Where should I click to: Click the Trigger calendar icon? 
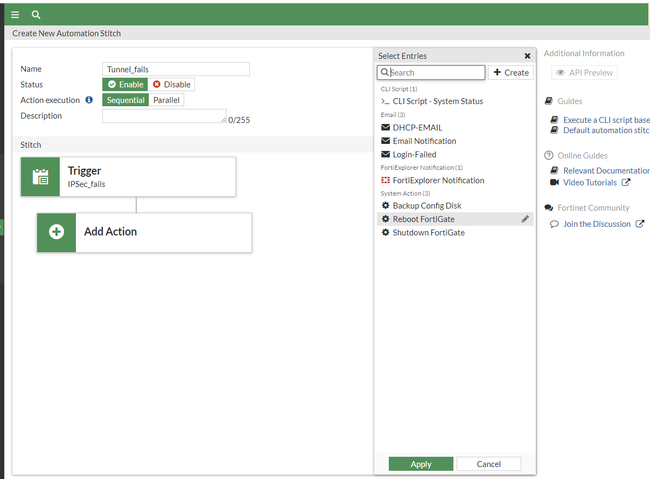40,177
